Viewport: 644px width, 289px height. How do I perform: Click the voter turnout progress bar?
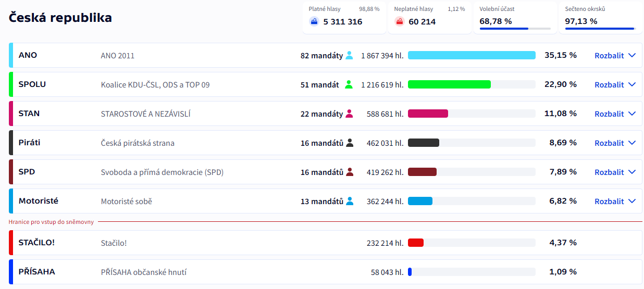515,29
